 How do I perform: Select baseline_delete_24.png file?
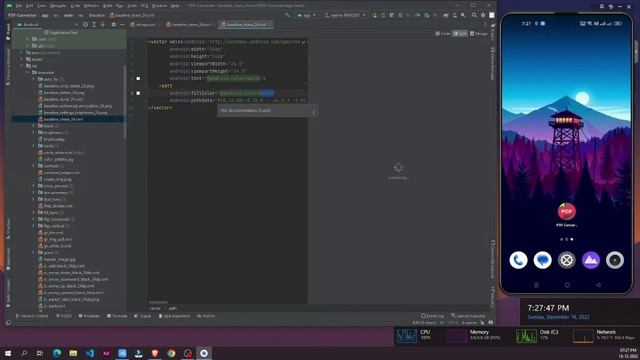click(x=64, y=93)
